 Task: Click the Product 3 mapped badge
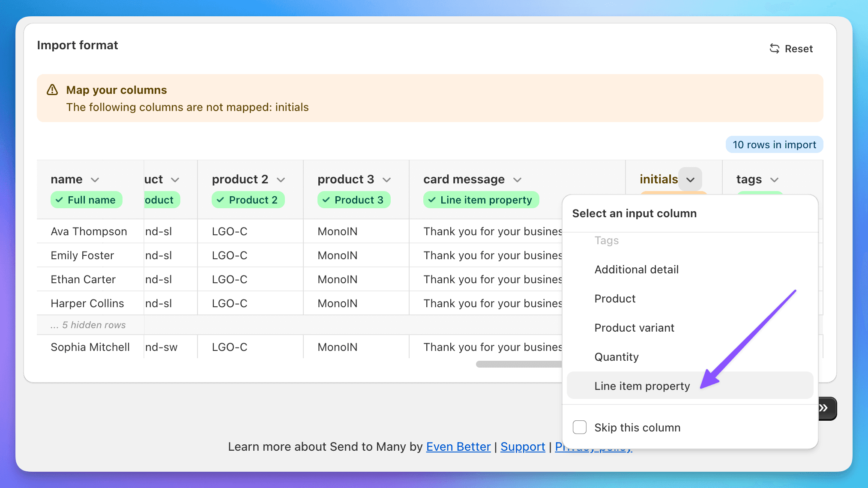point(354,200)
